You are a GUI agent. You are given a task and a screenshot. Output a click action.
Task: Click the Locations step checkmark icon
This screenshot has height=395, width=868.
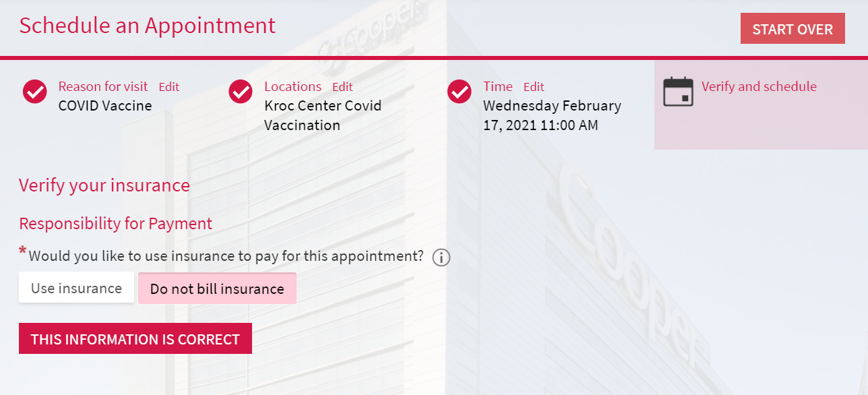click(x=241, y=92)
